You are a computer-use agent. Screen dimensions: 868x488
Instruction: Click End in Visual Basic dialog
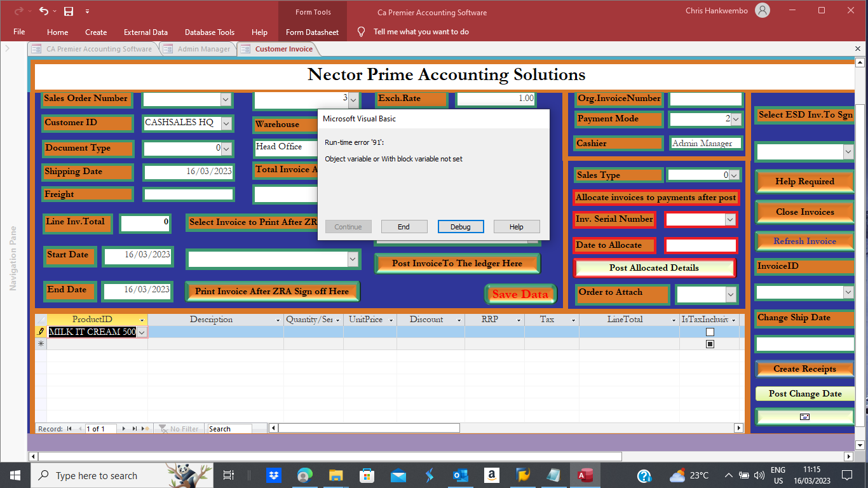[403, 227]
